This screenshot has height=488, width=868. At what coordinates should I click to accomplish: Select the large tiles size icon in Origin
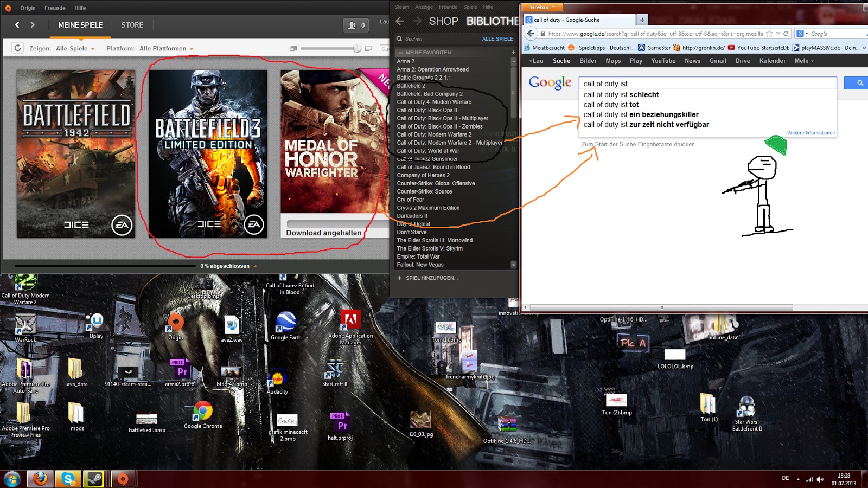point(369,48)
